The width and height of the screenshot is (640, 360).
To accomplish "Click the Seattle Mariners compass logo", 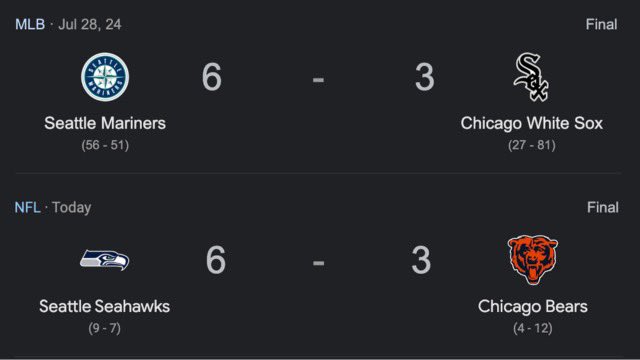I will [x=105, y=77].
